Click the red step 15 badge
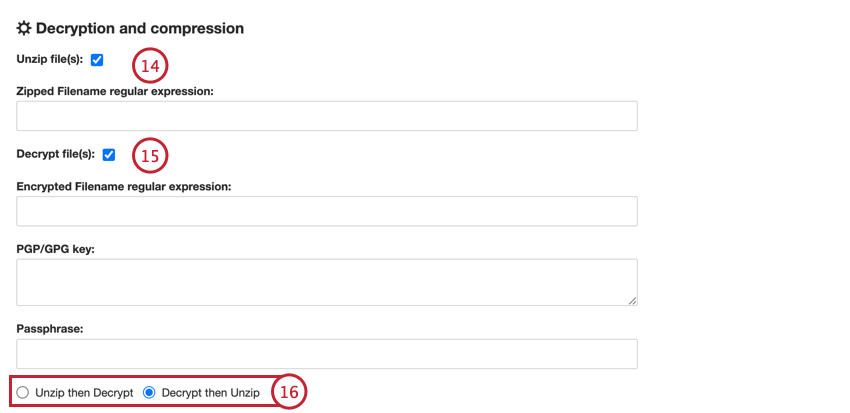Image resolution: width=850 pixels, height=413 pixels. tap(150, 156)
